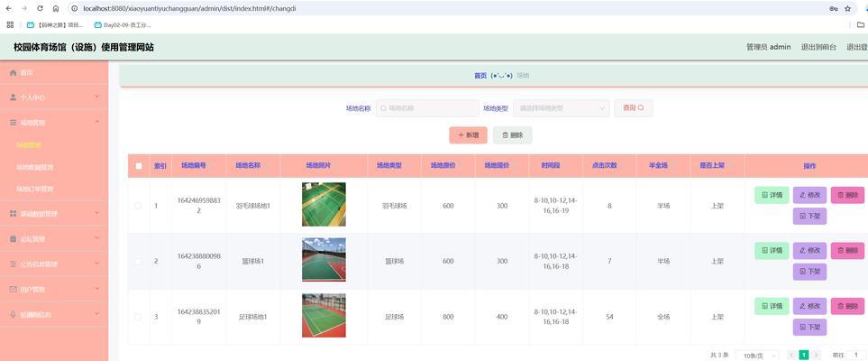This screenshot has height=361, width=868.
Task: View 详情 for 足球场地1
Action: pos(772,306)
